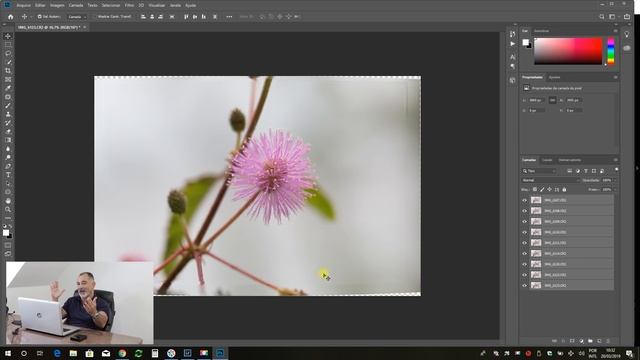Select the Magic Wand tool
640x360 pixels.
tap(8, 62)
